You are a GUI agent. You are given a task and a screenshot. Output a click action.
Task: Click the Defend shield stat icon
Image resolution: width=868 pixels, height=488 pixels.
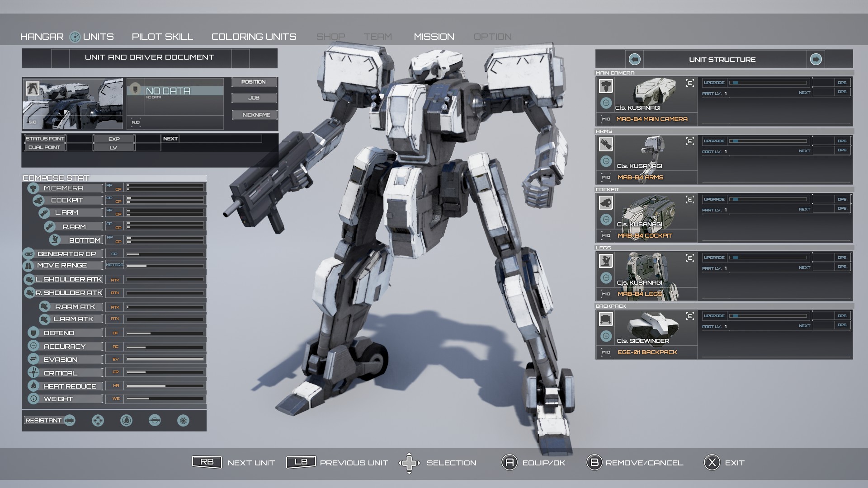pyautogui.click(x=33, y=333)
